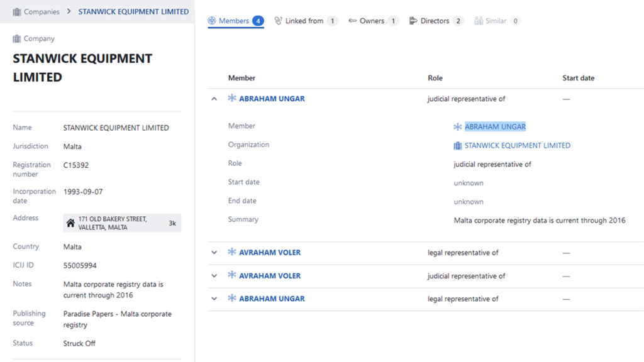Screen dimensions: 644x362
Task: Click the Similar tab people icon
Action: pyautogui.click(x=479, y=21)
